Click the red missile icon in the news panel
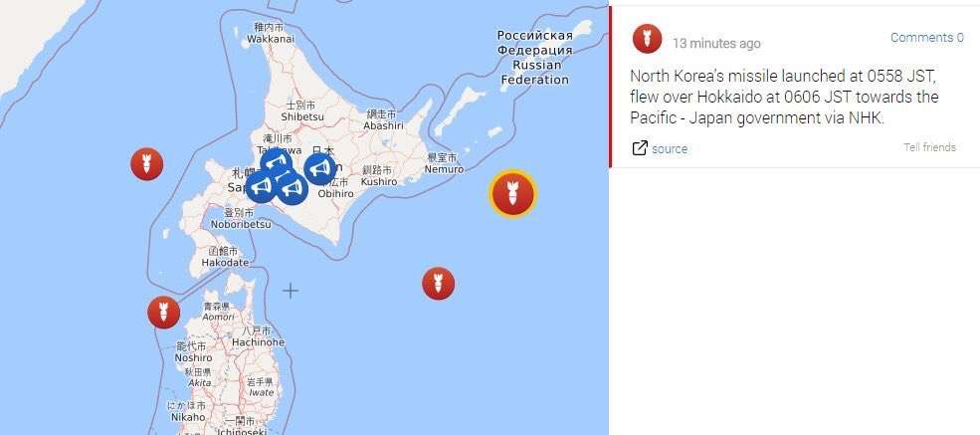Viewport: 980px width, 435px height. (x=648, y=39)
